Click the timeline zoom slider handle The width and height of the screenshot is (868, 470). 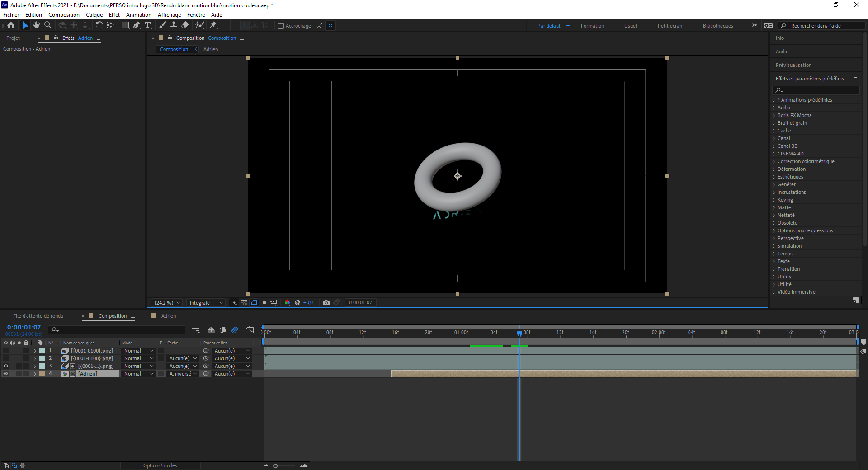[x=275, y=466]
